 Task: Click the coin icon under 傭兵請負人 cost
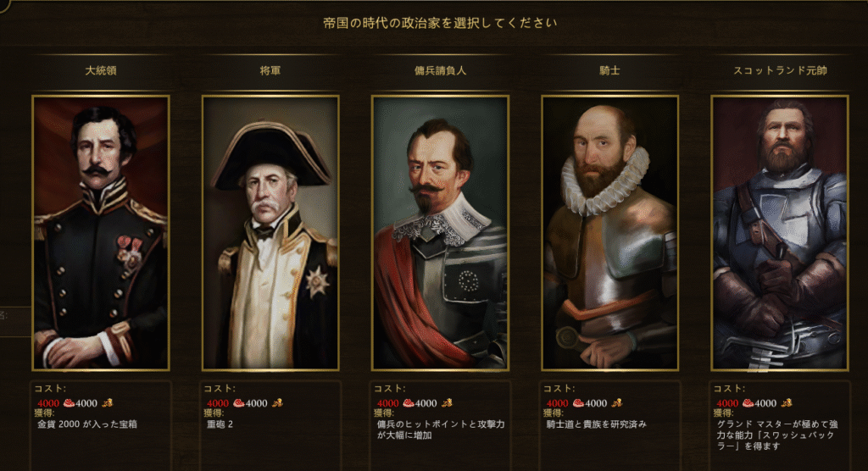click(447, 402)
